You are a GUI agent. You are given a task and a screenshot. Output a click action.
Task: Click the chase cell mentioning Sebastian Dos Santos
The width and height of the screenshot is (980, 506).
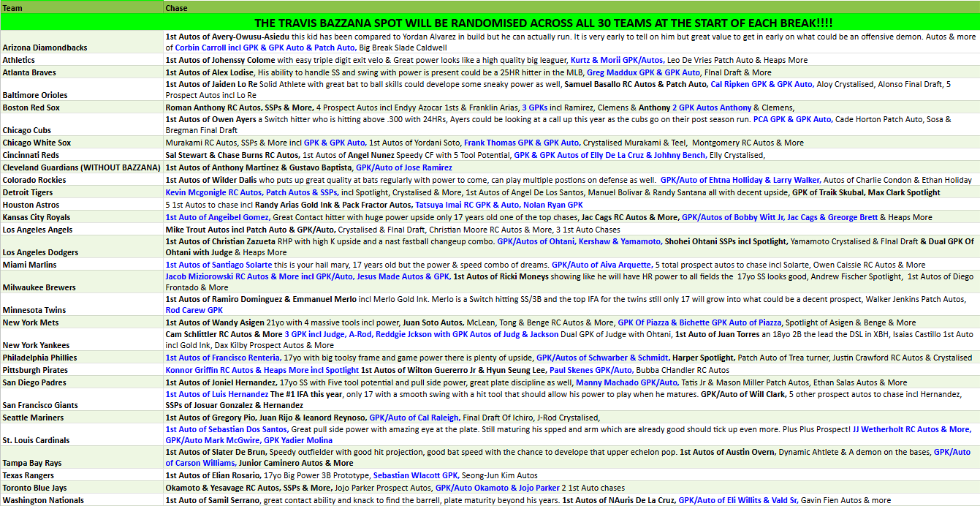571,435
